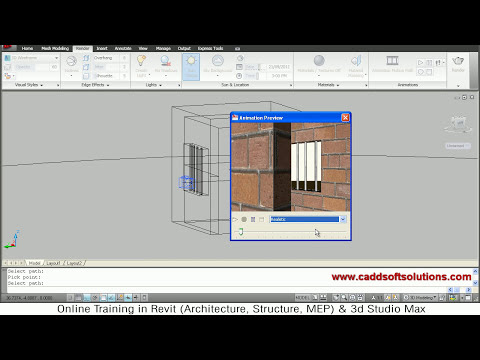This screenshot has height=360, width=480.
Task: Click the Sky Background icon
Action: click(x=218, y=61)
